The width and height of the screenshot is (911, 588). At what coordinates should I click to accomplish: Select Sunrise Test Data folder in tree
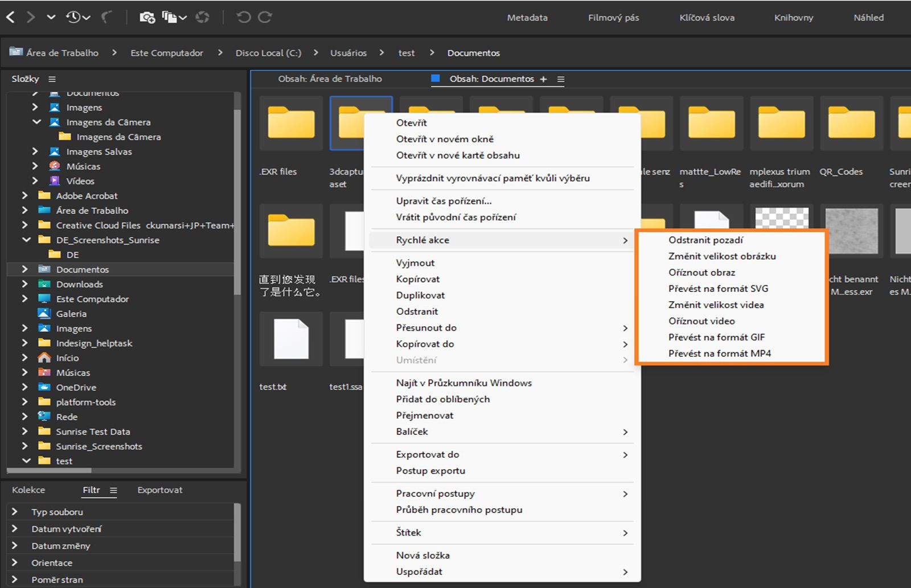[x=93, y=431]
